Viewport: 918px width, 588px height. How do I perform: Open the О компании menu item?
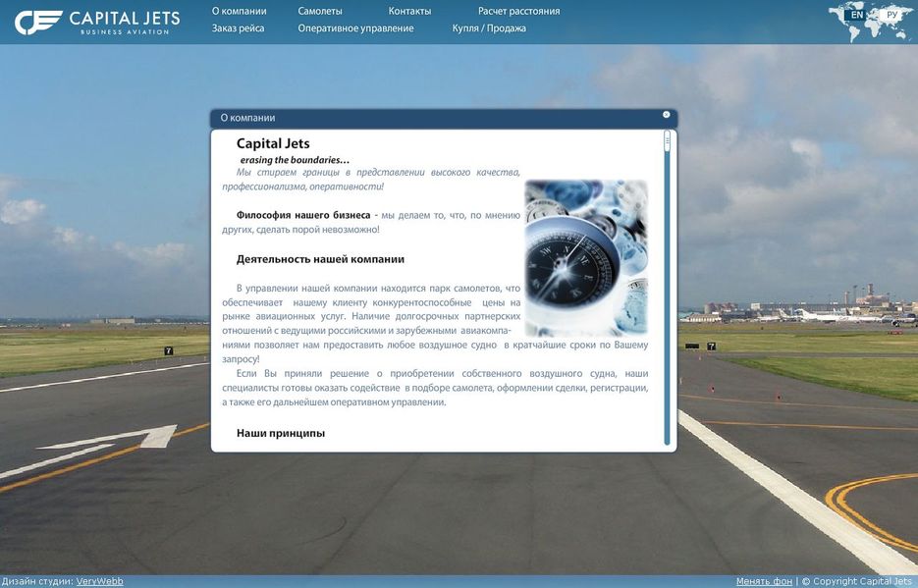click(x=239, y=11)
